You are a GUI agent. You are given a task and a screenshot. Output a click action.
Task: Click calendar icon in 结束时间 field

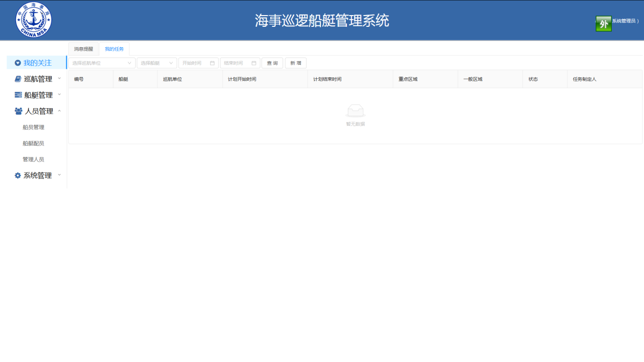pos(254,63)
